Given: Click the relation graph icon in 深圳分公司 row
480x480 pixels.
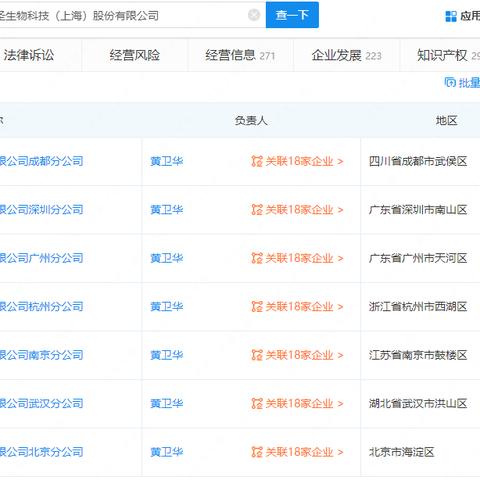Looking at the screenshot, I should pyautogui.click(x=257, y=210).
